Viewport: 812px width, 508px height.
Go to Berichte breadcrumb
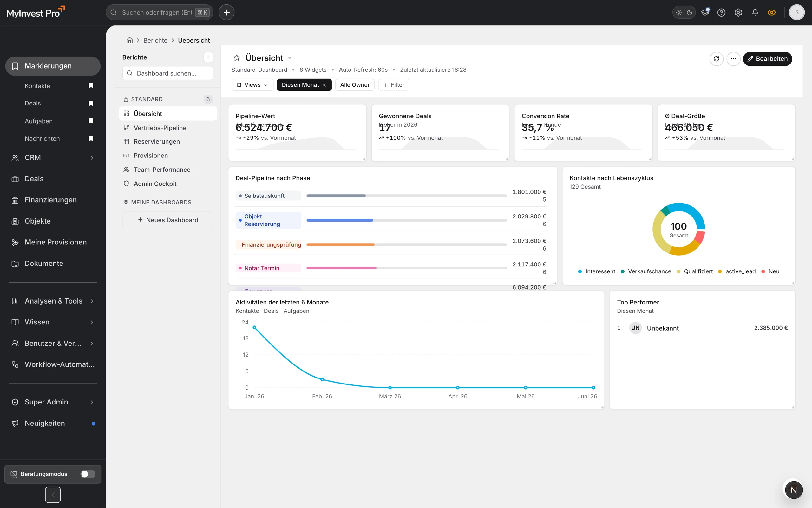click(155, 40)
